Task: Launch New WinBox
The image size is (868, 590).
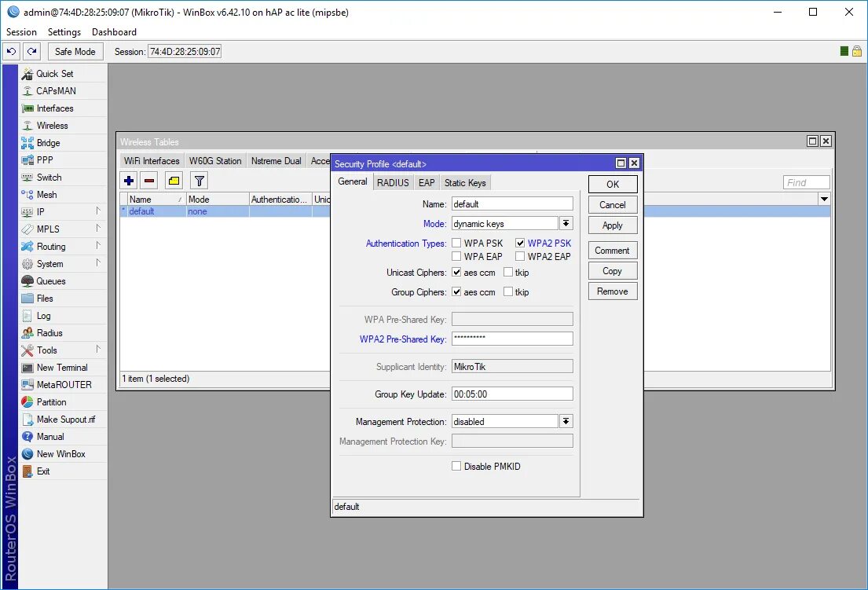Action: [61, 454]
